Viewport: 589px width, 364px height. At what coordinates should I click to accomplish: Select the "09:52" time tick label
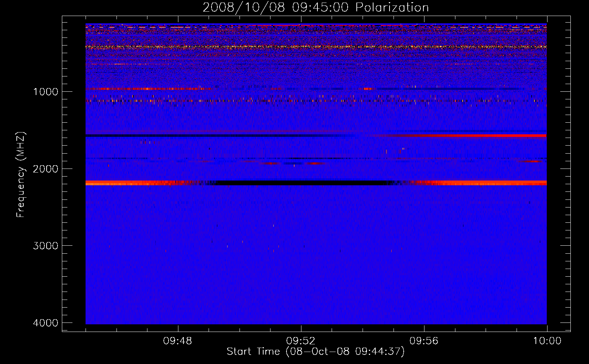coord(301,341)
